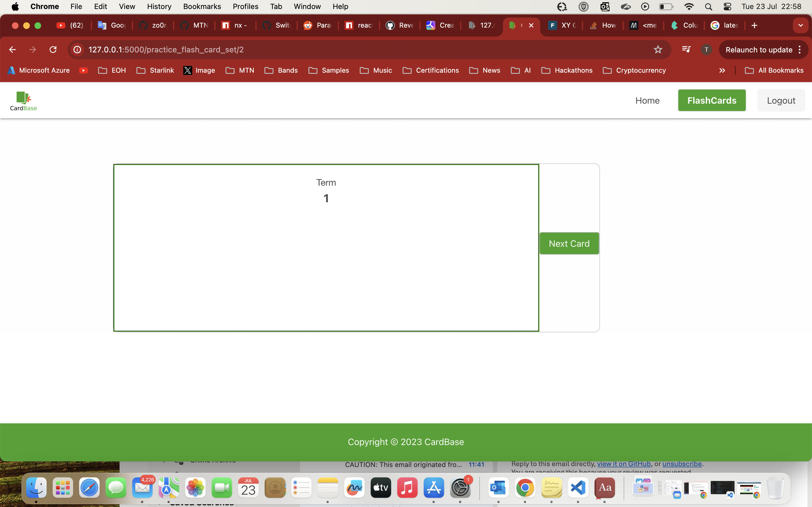Viewport: 812px width, 507px height.
Task: Flip the Term flashcard
Action: tap(326, 248)
